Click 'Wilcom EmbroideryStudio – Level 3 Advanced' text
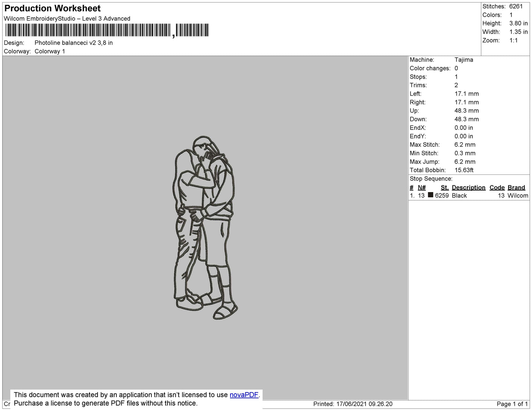The width and height of the screenshot is (532, 411). (x=67, y=18)
